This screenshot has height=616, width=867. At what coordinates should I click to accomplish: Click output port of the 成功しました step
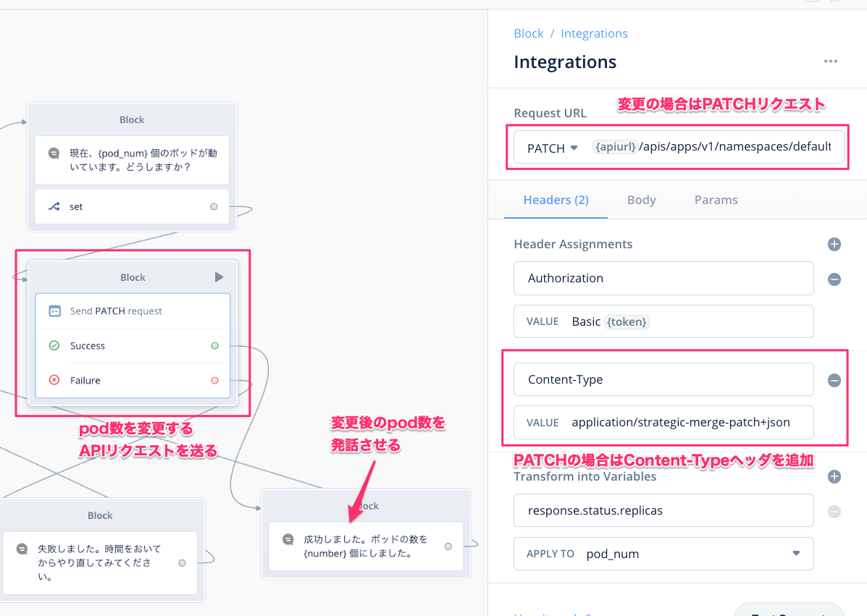[x=448, y=547]
